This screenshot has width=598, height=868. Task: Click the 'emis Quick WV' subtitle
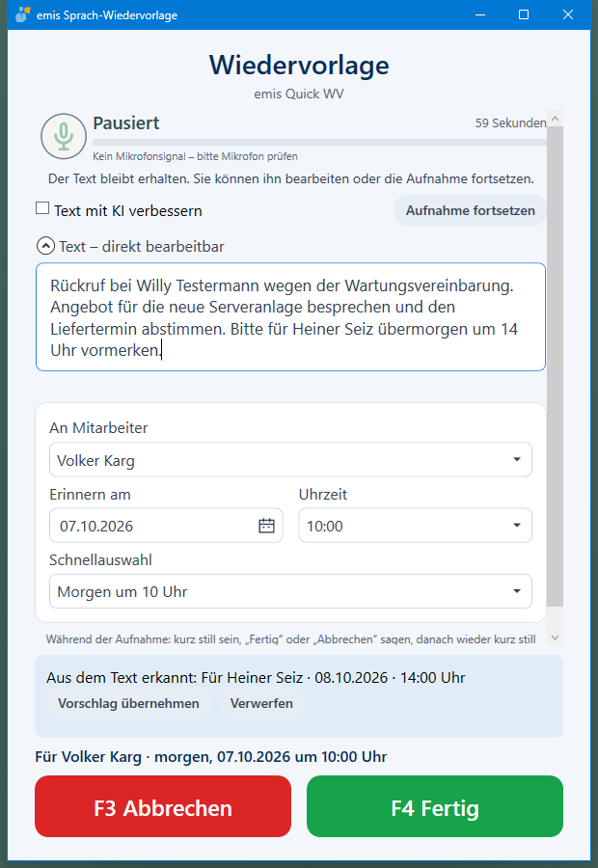(x=299, y=95)
